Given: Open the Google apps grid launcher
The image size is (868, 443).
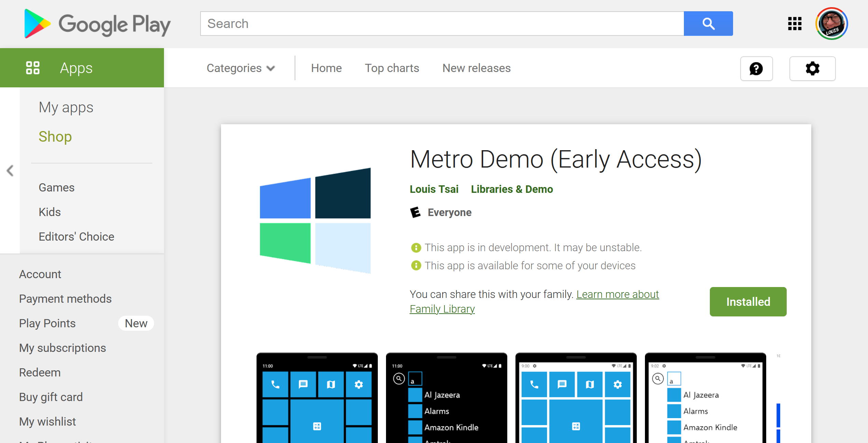Looking at the screenshot, I should tap(795, 24).
